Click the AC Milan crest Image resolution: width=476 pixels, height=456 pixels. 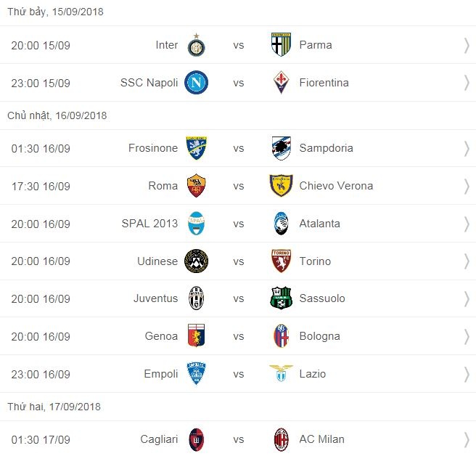pyautogui.click(x=281, y=439)
